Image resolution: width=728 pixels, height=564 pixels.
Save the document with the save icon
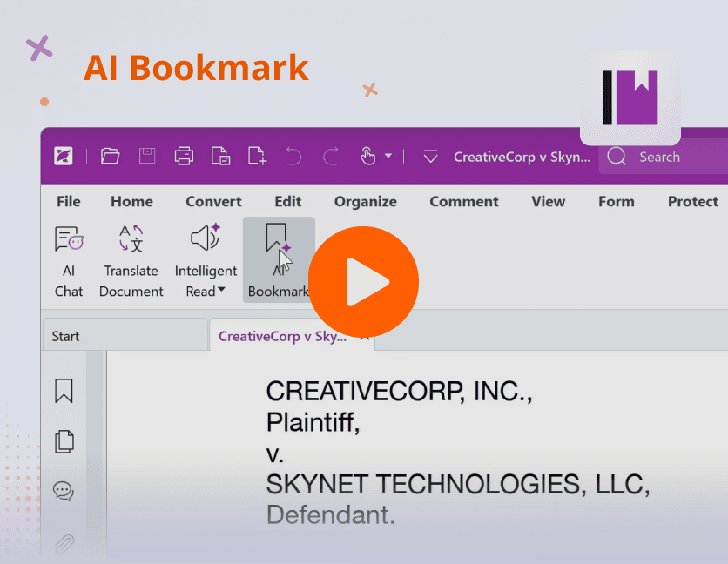coord(146,157)
